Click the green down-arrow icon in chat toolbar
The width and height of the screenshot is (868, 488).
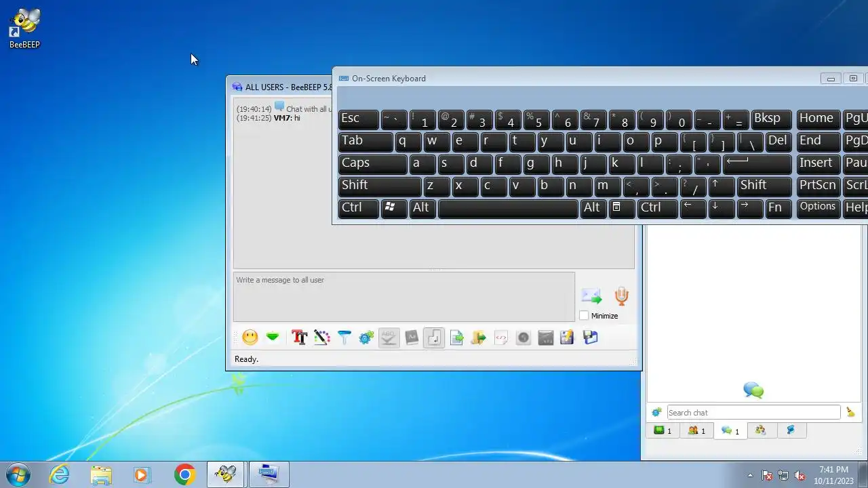coord(273,337)
